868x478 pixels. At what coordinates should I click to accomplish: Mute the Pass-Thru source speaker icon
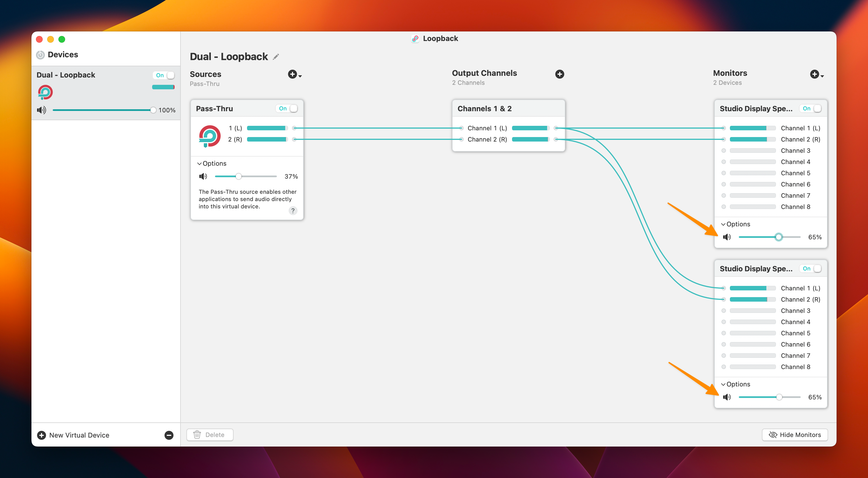click(x=203, y=176)
